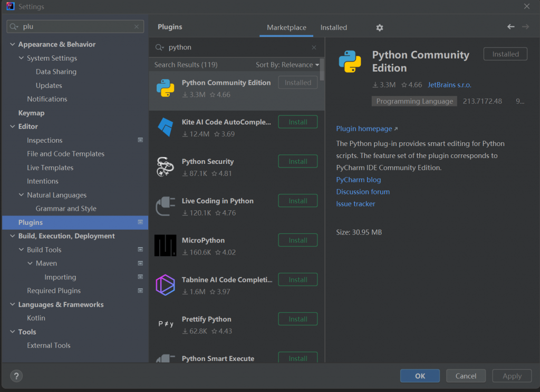Open the Updates settings page
The image size is (540, 392).
point(49,85)
